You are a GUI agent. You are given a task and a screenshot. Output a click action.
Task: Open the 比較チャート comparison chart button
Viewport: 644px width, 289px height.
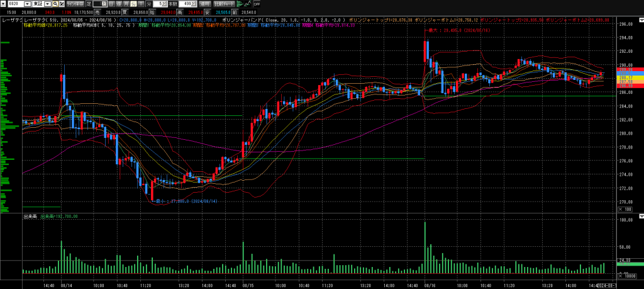[x=226, y=3]
